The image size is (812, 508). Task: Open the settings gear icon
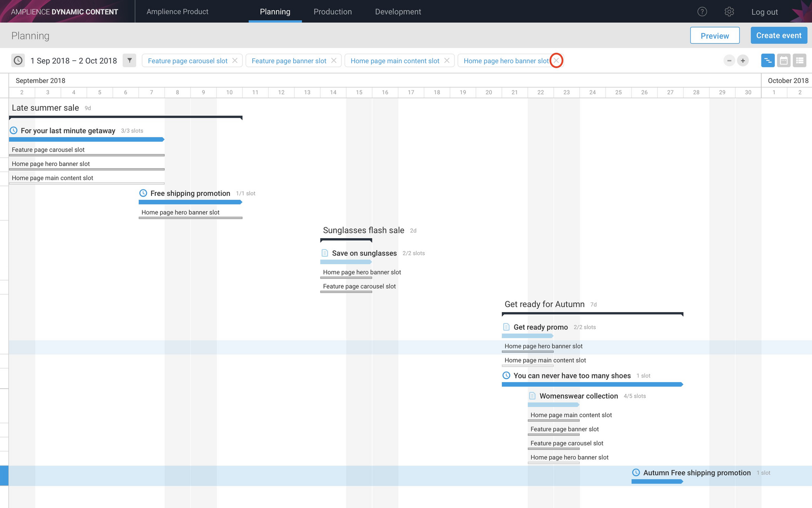click(730, 12)
